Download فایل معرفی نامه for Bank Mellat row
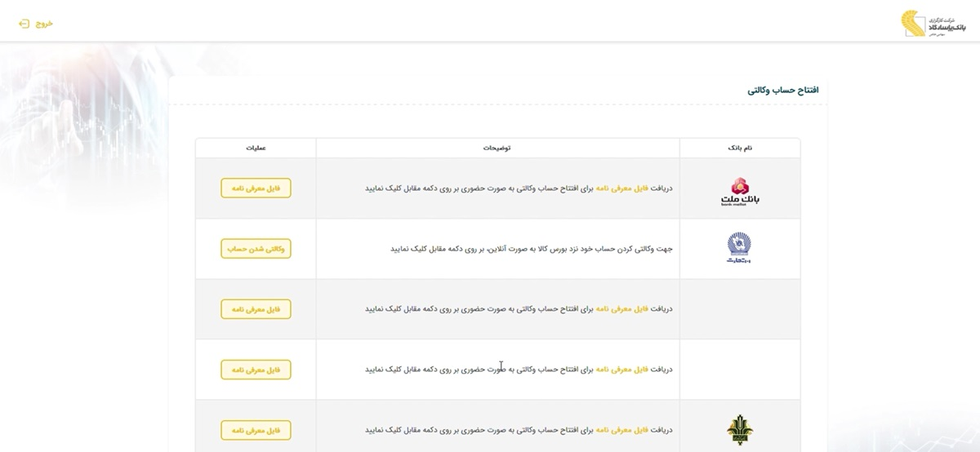The height and width of the screenshot is (452, 980). [256, 188]
